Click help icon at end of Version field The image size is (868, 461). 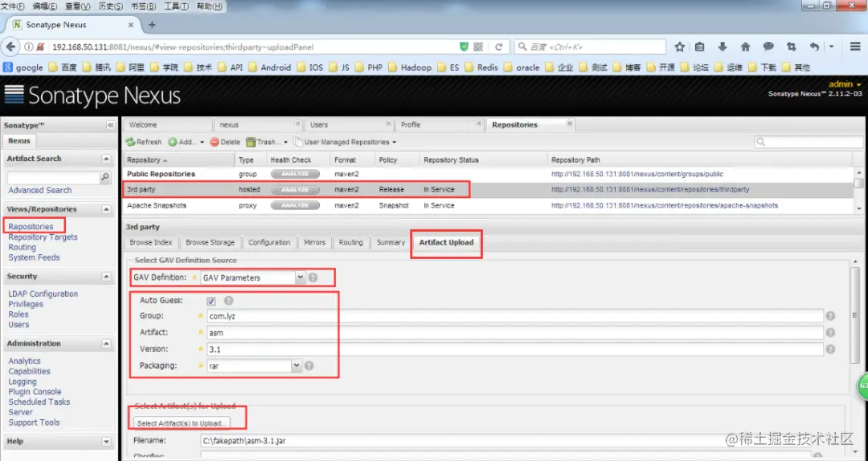coord(830,349)
